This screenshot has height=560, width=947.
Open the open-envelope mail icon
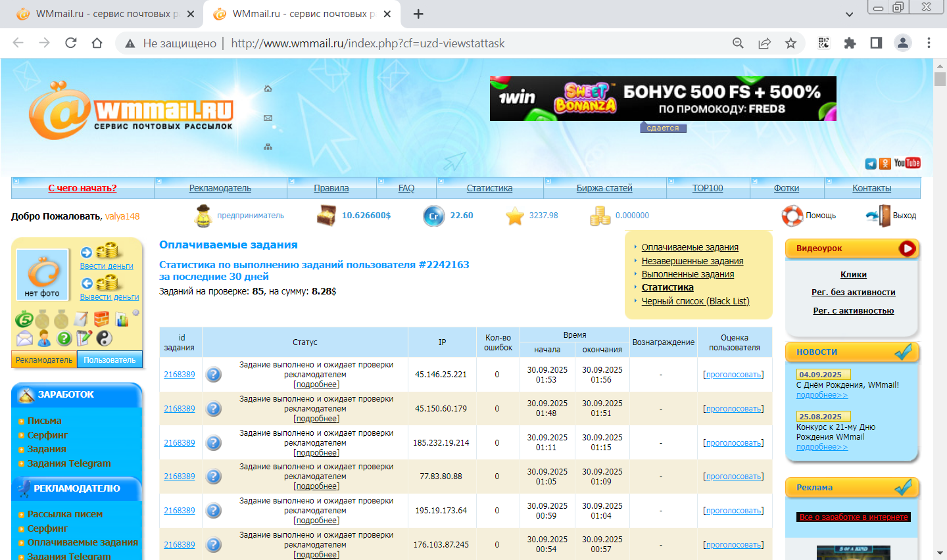click(x=24, y=339)
